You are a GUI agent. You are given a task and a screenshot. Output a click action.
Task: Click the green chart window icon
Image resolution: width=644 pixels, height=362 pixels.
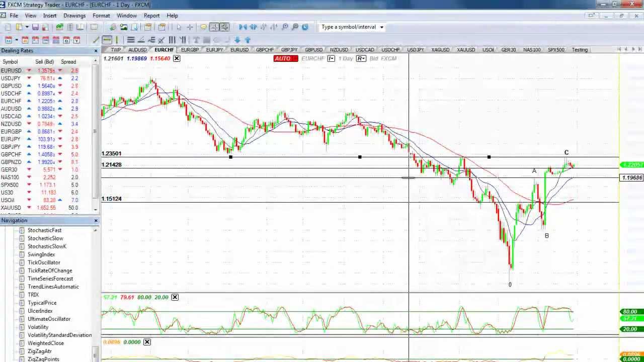[x=59, y=27]
